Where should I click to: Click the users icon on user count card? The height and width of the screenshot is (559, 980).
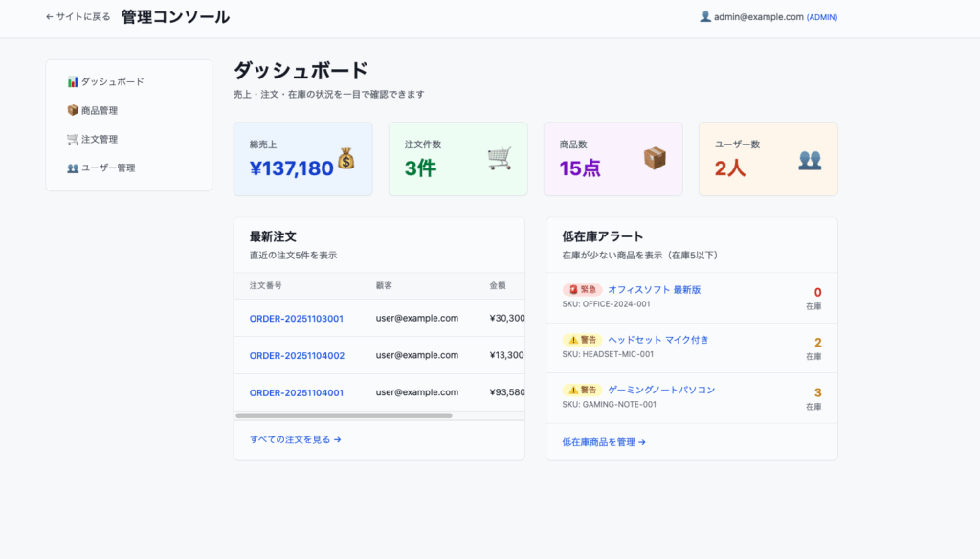pyautogui.click(x=810, y=159)
